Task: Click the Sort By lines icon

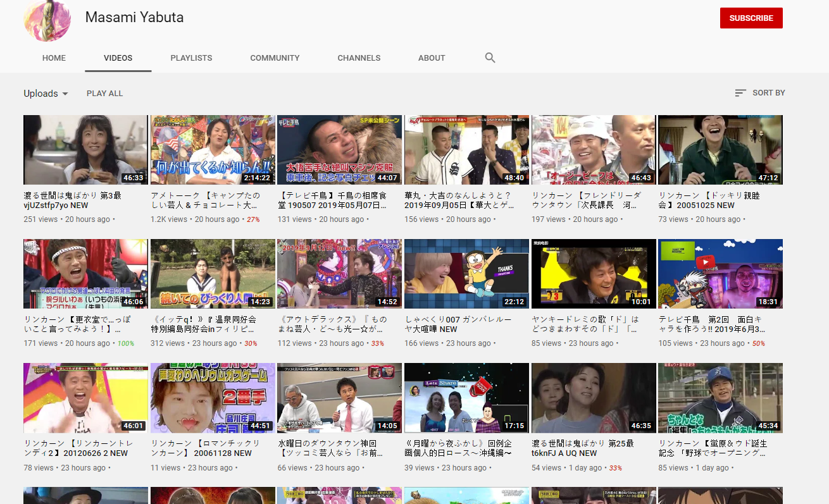Action: click(x=740, y=93)
